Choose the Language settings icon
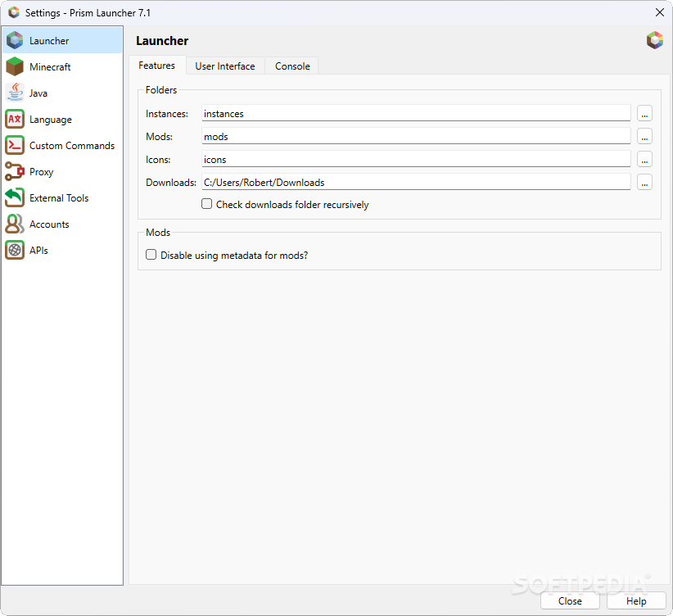Screen dimensions: 673x616 tap(15, 119)
